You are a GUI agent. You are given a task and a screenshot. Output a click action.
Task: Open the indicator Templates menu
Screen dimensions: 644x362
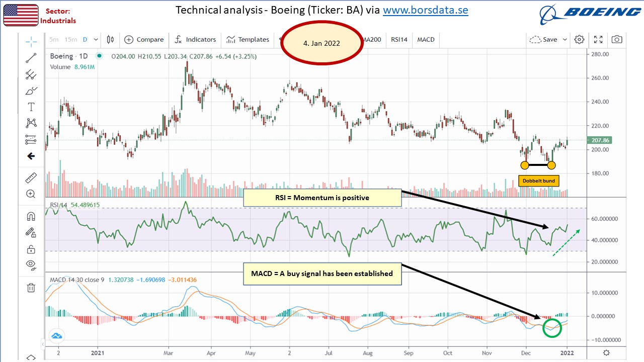248,39
